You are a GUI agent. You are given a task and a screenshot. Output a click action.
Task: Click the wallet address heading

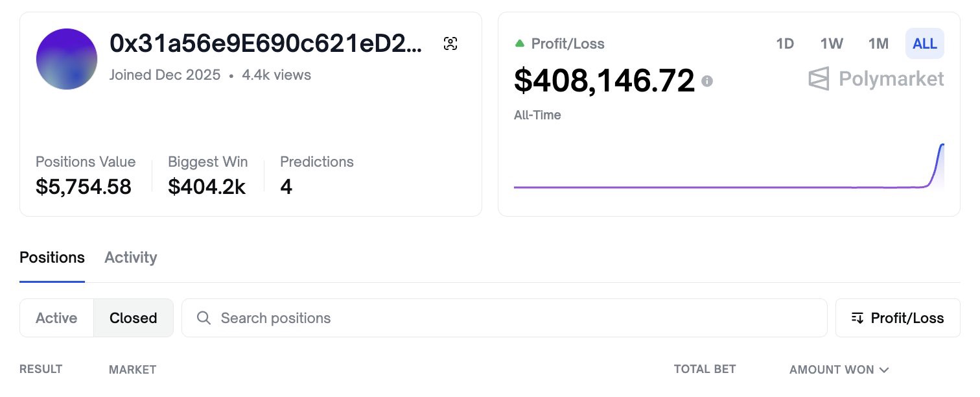pos(266,43)
